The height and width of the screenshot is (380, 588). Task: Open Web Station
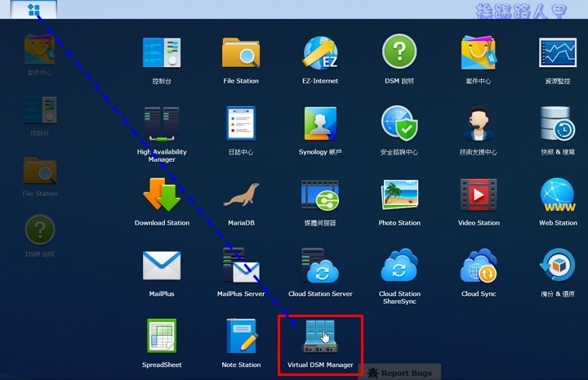point(558,194)
